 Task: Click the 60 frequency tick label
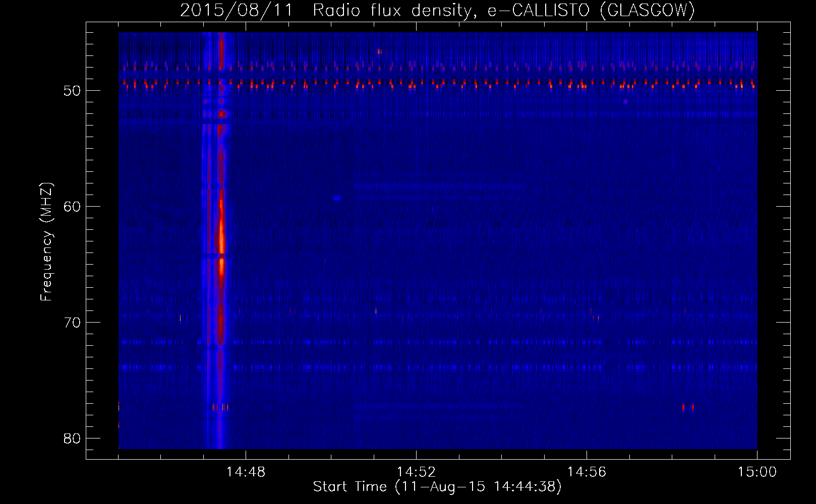pos(73,207)
